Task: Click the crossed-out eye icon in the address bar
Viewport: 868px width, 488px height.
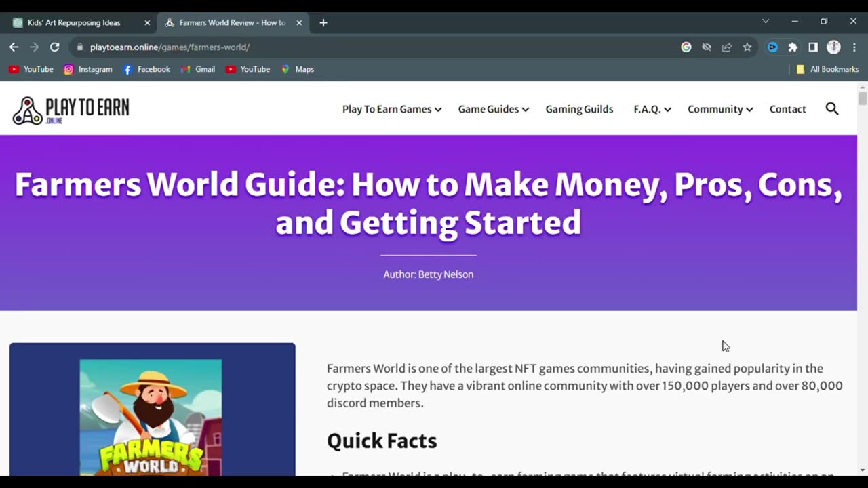Action: [707, 47]
